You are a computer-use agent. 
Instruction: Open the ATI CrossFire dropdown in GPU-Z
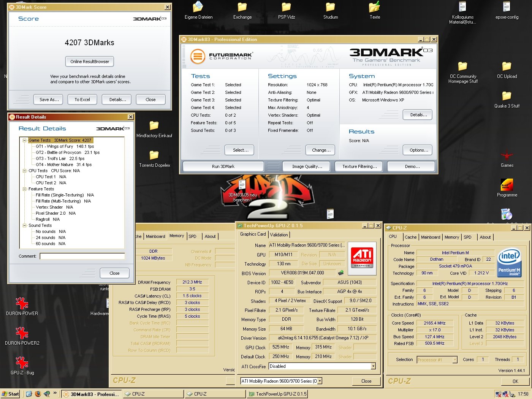373,366
